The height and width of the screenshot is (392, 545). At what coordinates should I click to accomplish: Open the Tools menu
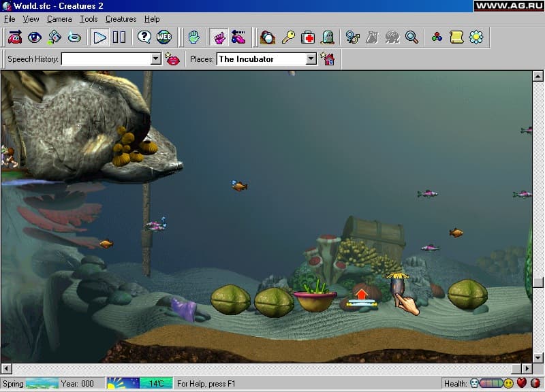click(89, 19)
